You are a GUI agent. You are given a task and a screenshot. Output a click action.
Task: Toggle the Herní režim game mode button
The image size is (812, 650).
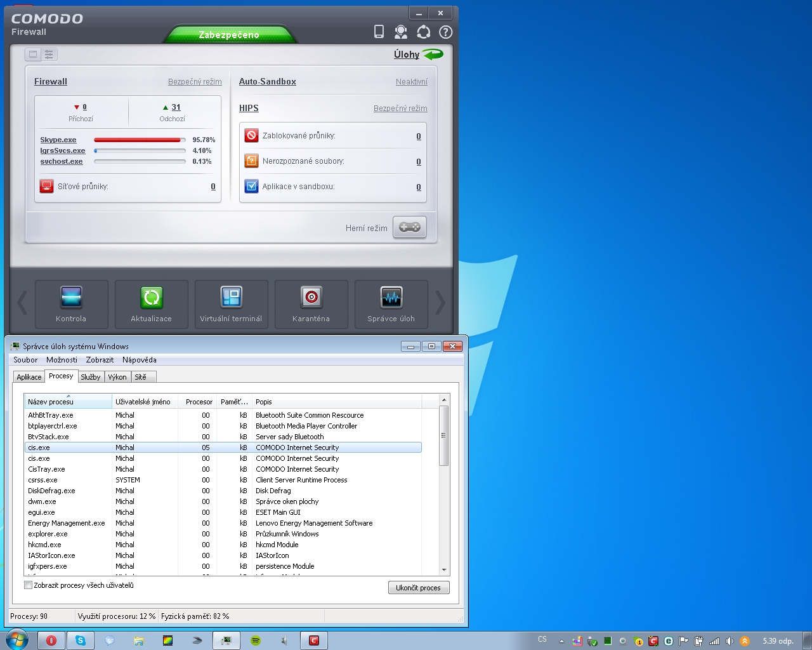(410, 227)
